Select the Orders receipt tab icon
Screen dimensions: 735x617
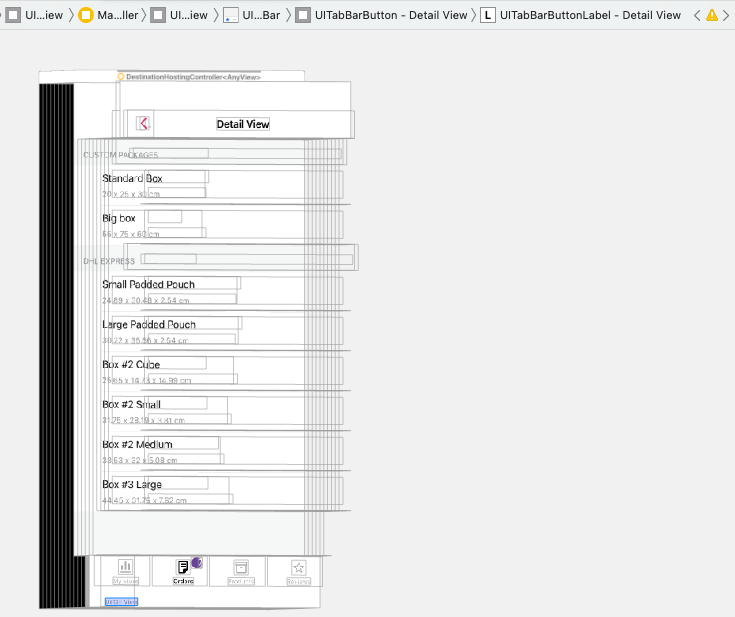tap(182, 567)
